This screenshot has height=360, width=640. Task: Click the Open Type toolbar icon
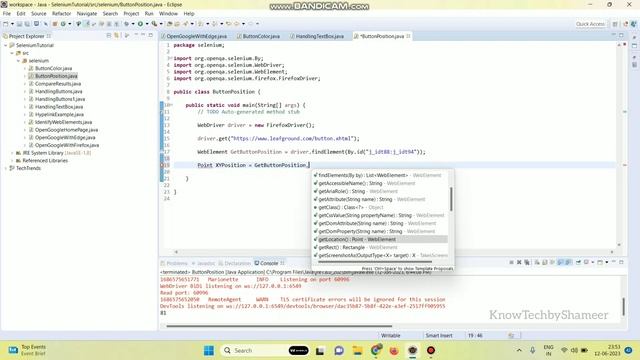169,24
